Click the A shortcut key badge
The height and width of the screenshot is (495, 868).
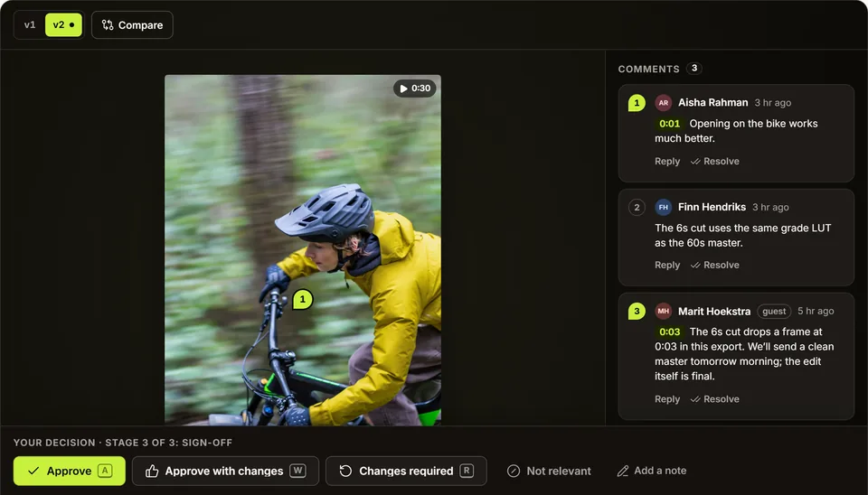105,471
